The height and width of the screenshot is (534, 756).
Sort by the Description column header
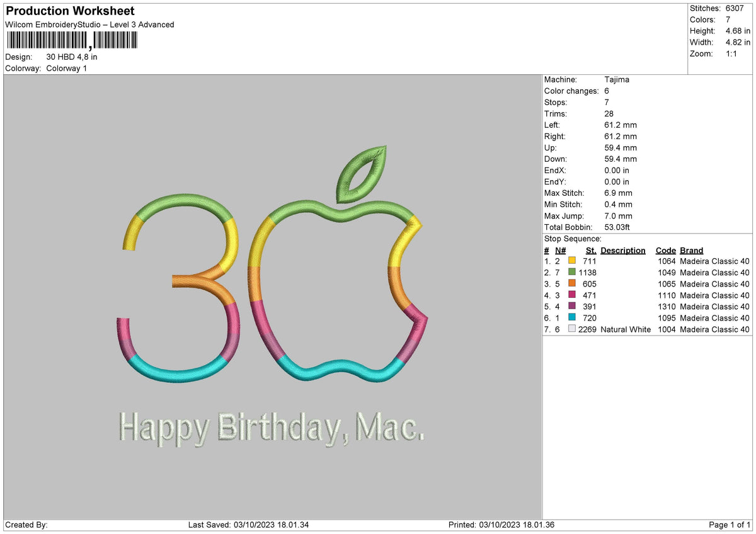[622, 250]
